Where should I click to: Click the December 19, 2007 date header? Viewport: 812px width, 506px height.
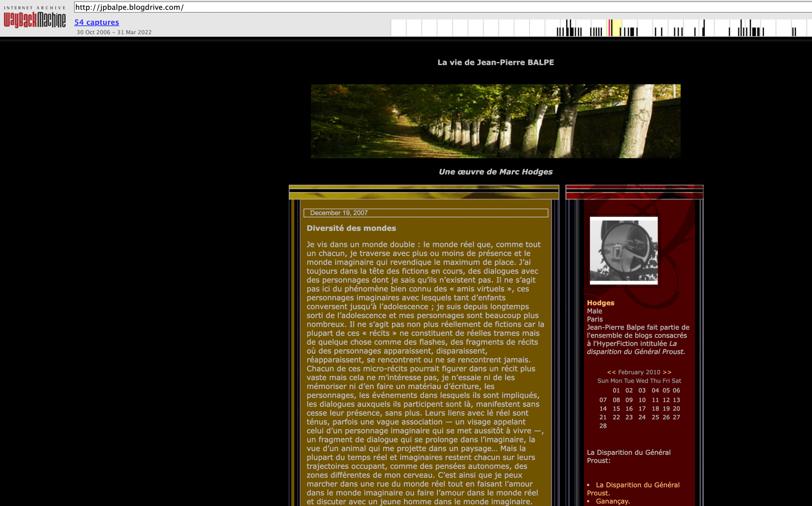click(x=339, y=213)
